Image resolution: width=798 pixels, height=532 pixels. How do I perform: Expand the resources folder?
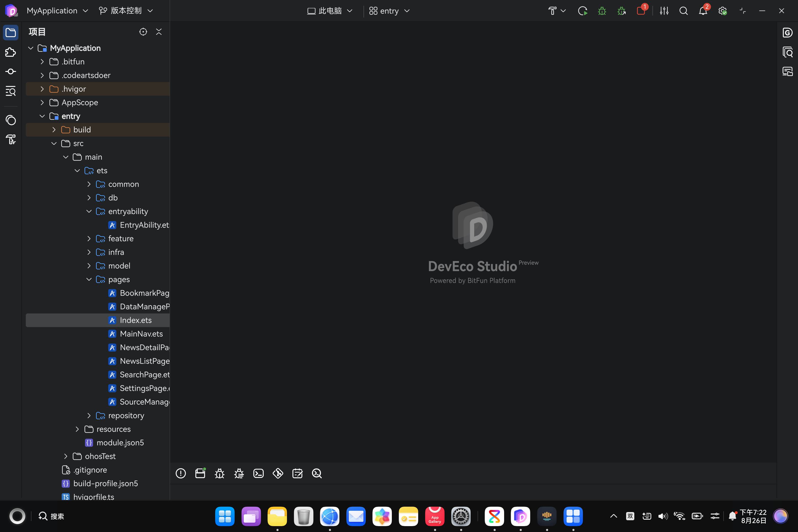tap(77, 429)
